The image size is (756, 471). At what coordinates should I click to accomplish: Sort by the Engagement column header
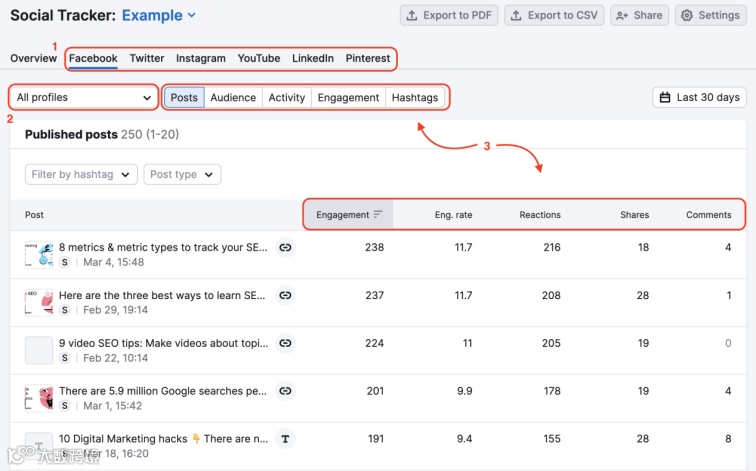pos(349,215)
